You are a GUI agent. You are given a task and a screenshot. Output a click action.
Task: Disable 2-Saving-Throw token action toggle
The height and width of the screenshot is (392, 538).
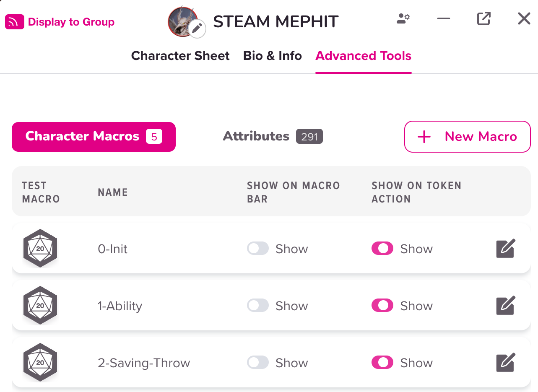pos(382,363)
